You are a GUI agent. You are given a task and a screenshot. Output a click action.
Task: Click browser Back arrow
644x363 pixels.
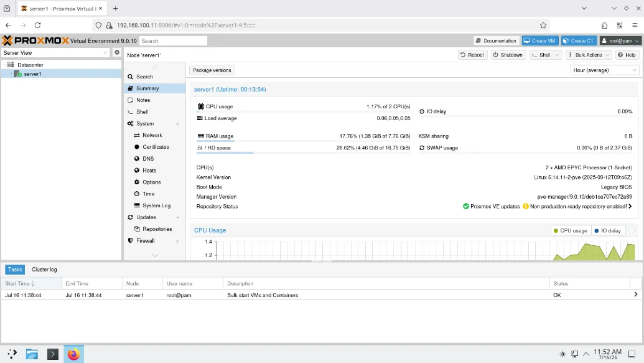(8, 25)
